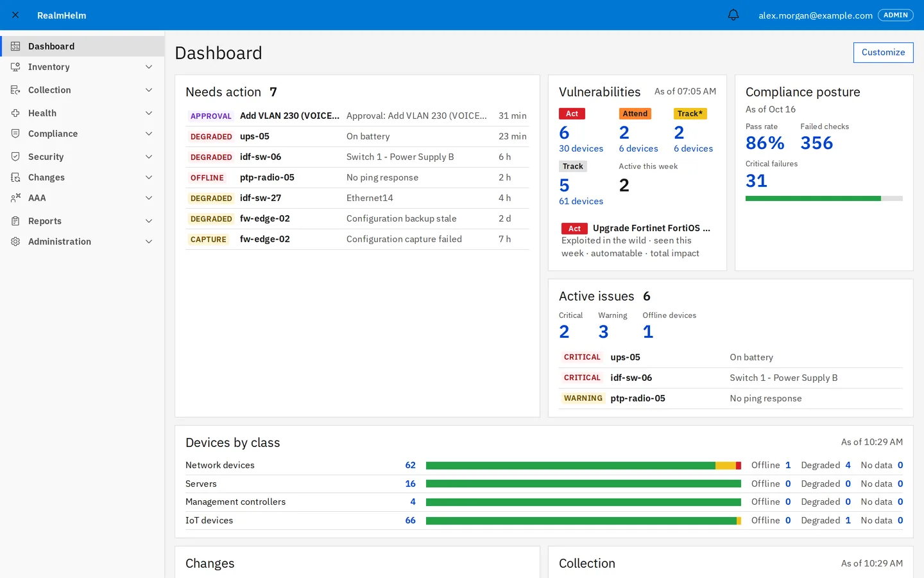The image size is (924, 578).
Task: Click the Health sidebar icon
Action: [15, 113]
